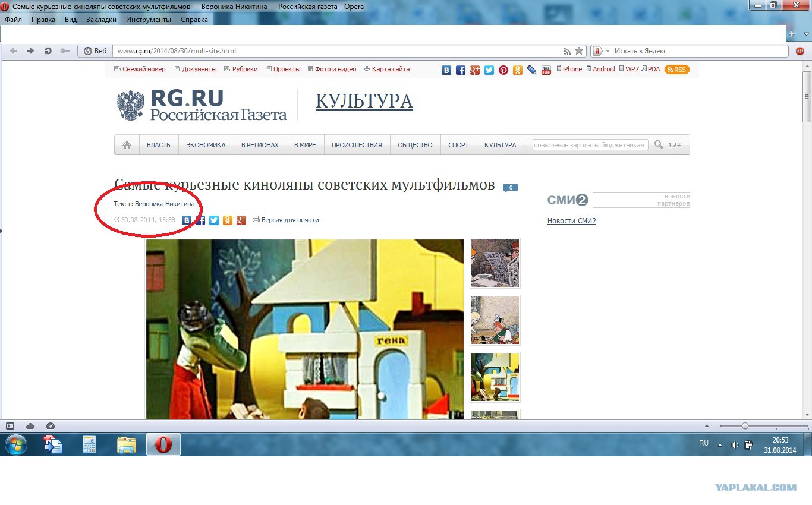Screen dimensions: 812x505
Task: Open the Инструменты menu
Action: click(149, 20)
